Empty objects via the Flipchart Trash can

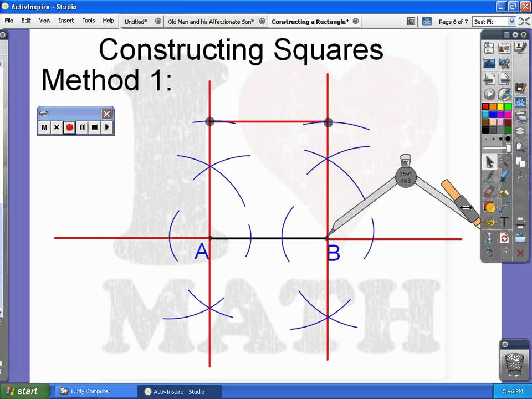click(514, 365)
